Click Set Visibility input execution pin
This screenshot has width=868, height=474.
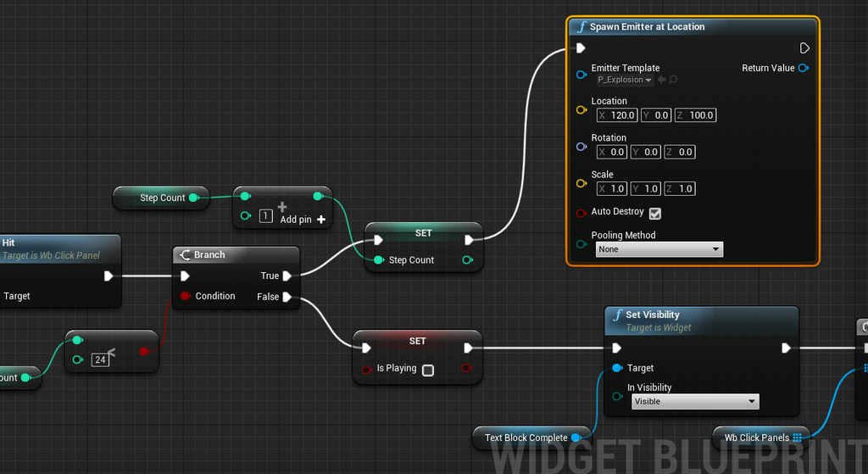coord(617,348)
